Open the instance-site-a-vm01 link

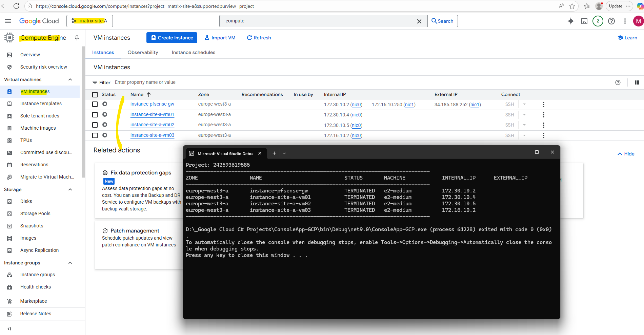pos(152,114)
